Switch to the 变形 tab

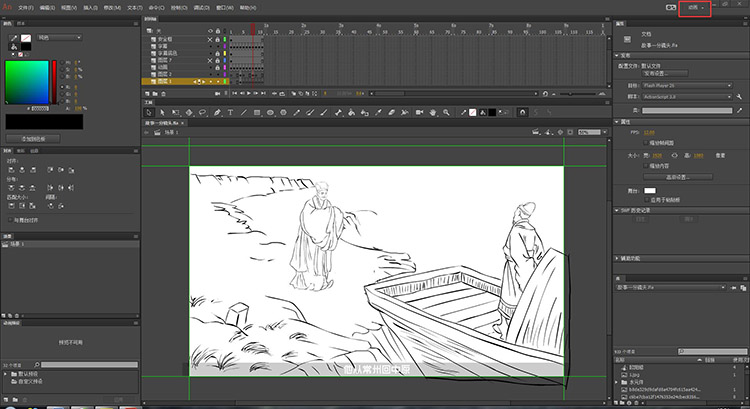pos(21,151)
